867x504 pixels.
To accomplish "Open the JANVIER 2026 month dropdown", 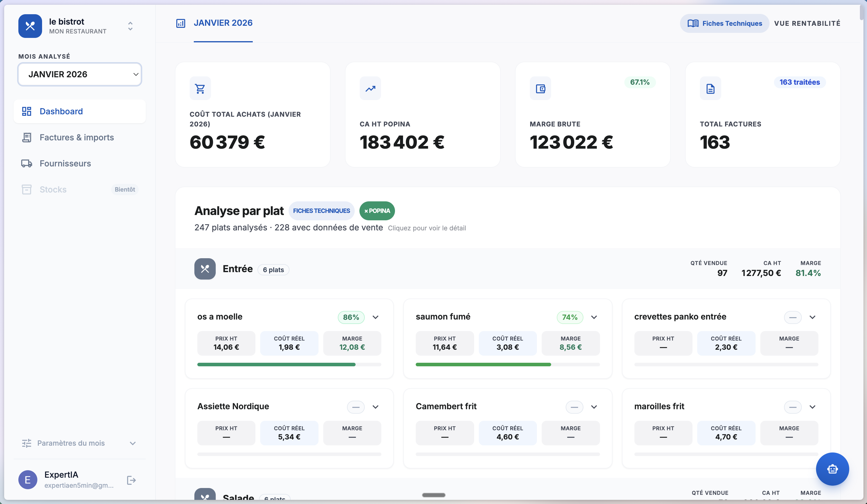I will (x=79, y=74).
